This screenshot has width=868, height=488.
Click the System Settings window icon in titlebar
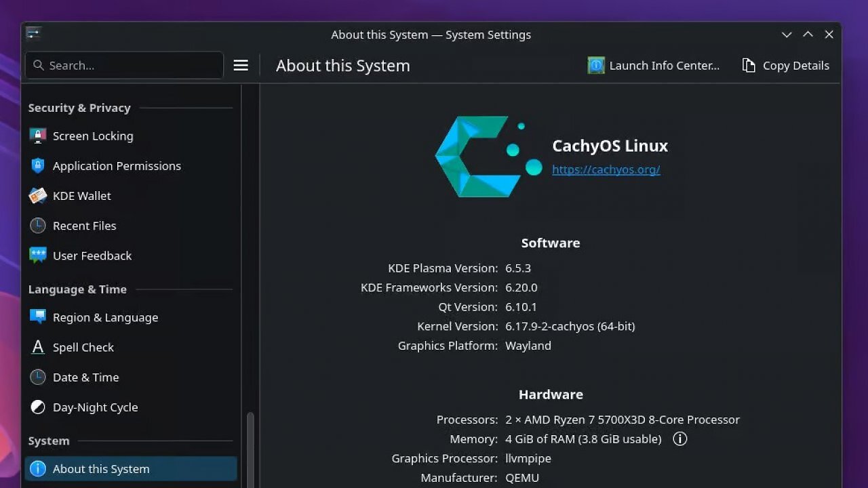(33, 34)
